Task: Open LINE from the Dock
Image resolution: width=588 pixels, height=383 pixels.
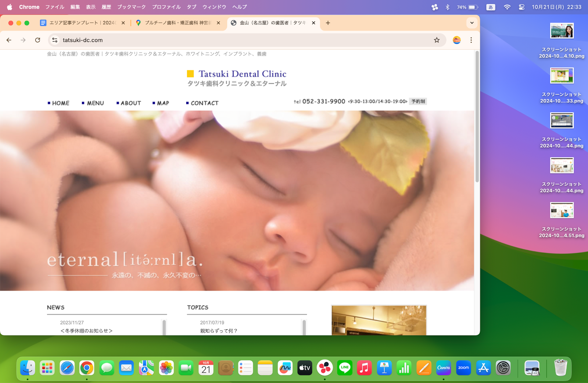Action: (345, 368)
